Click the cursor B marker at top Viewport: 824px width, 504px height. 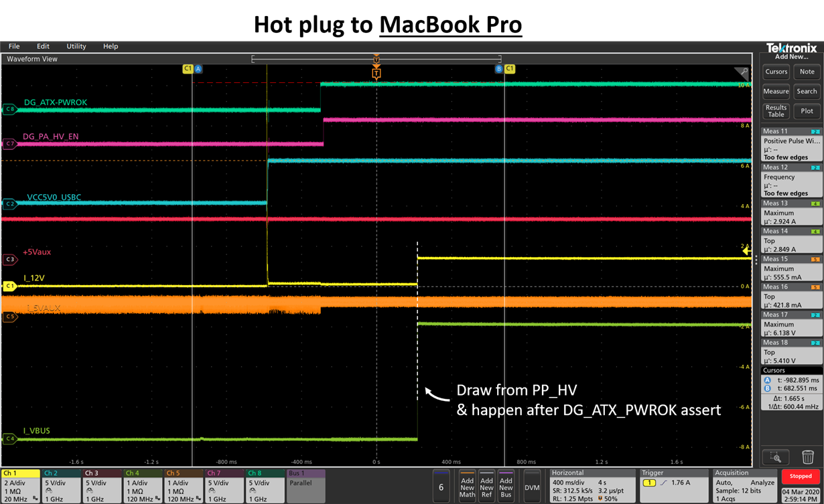(x=498, y=69)
